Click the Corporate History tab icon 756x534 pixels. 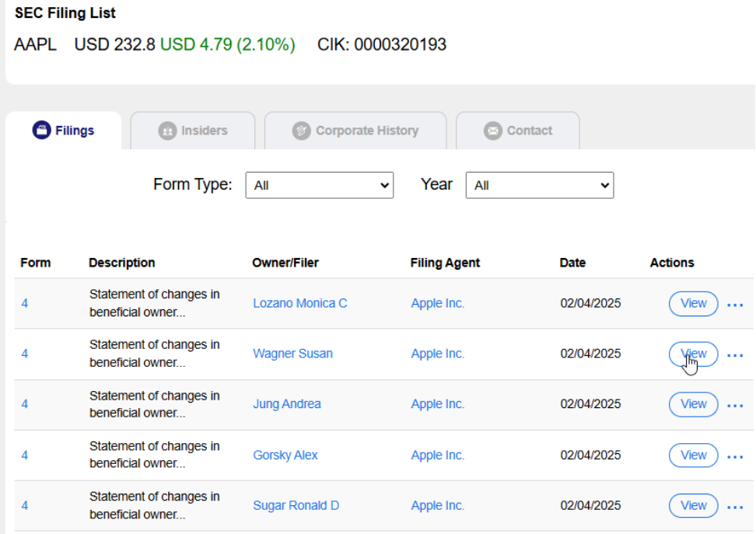[x=301, y=131]
